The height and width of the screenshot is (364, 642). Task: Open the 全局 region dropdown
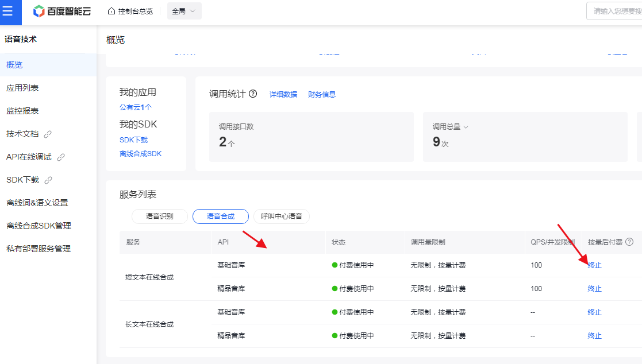pos(184,11)
